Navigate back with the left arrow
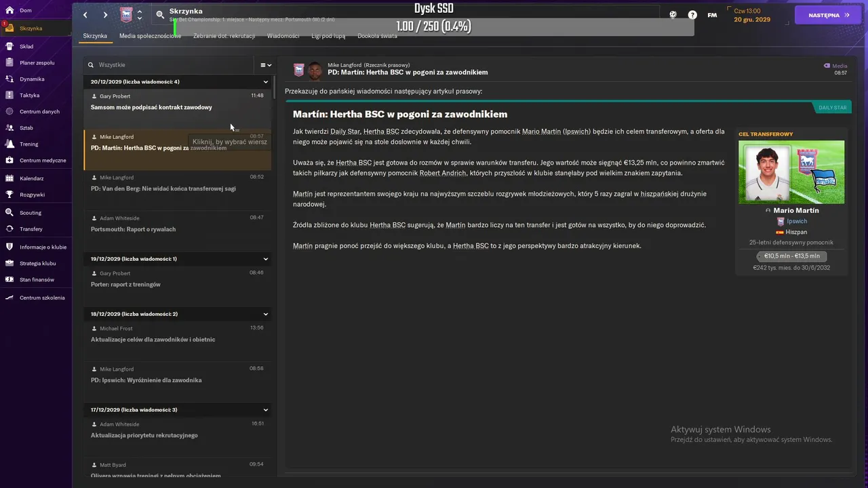The width and height of the screenshot is (868, 488). coord(85,15)
